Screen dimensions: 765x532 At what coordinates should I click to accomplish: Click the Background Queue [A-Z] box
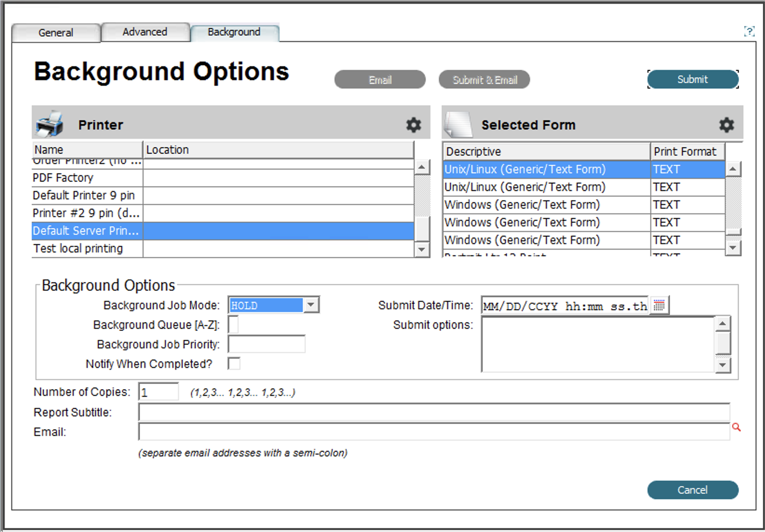[233, 325]
